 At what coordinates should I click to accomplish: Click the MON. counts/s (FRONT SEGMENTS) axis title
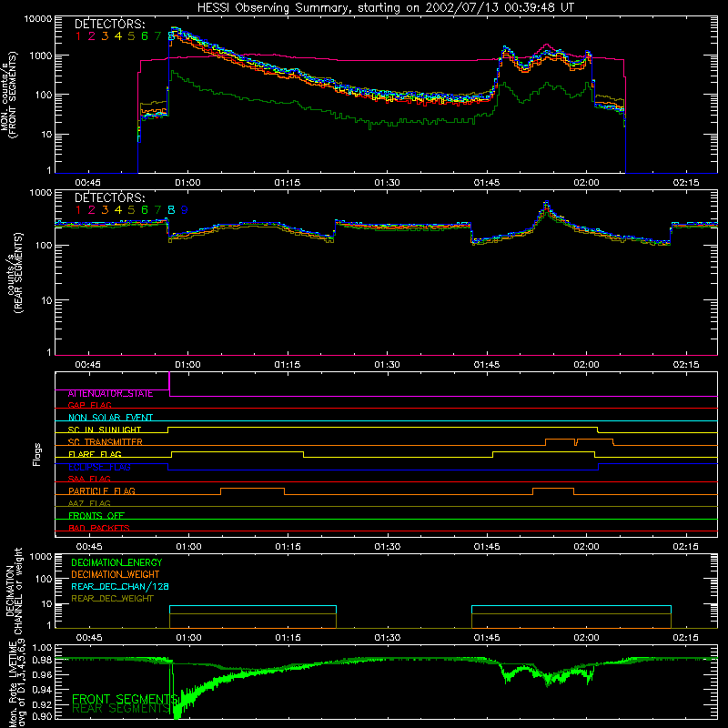pyautogui.click(x=9, y=95)
